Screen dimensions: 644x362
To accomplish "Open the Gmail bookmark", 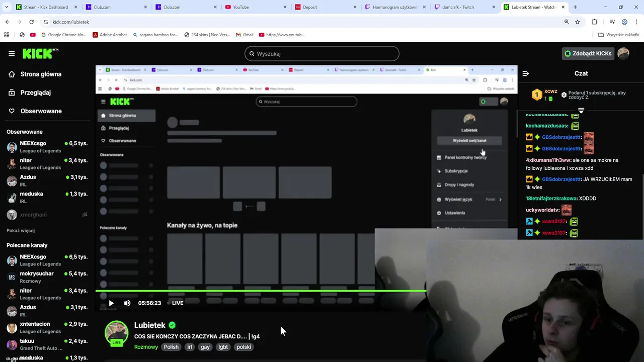I will pos(245,35).
